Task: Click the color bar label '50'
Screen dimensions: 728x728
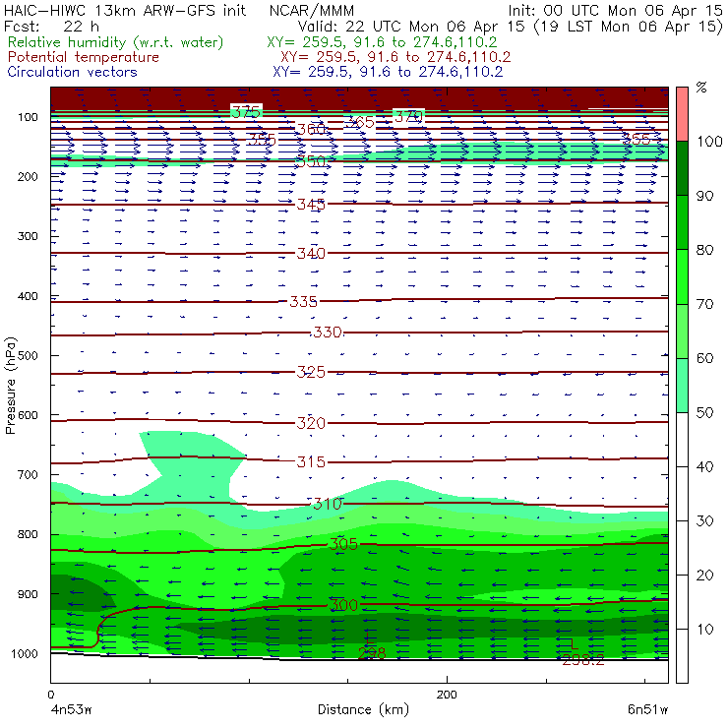Action: (x=704, y=413)
